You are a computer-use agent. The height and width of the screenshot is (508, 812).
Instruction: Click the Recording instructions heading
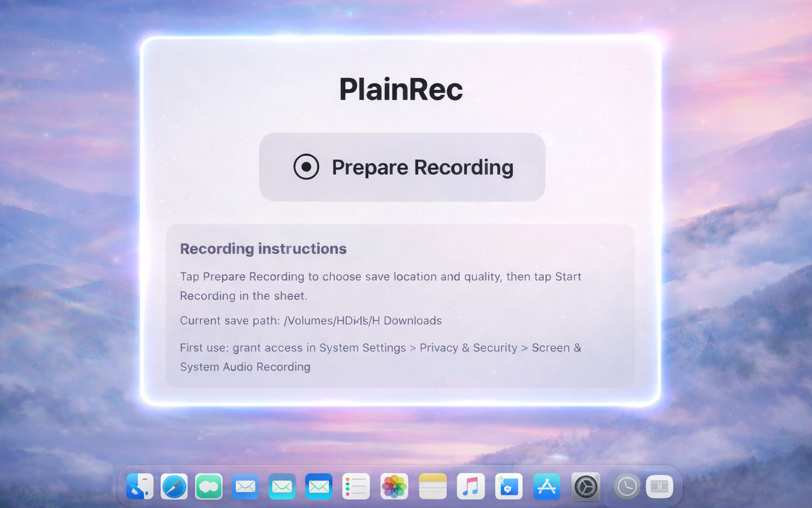pyautogui.click(x=263, y=249)
